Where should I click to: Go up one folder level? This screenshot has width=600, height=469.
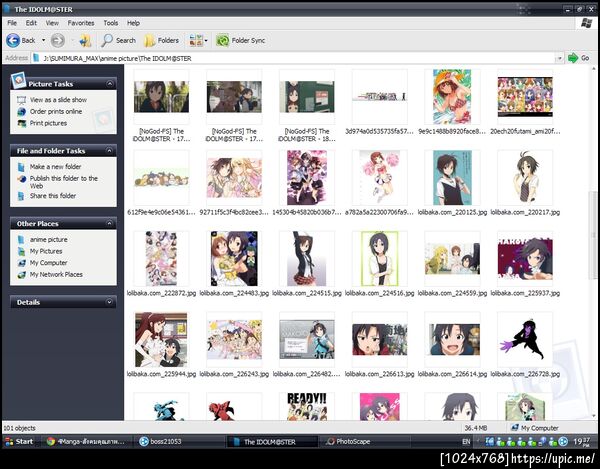click(x=85, y=40)
